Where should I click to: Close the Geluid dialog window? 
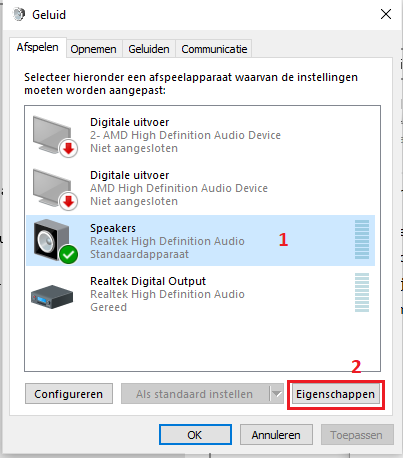[386, 14]
